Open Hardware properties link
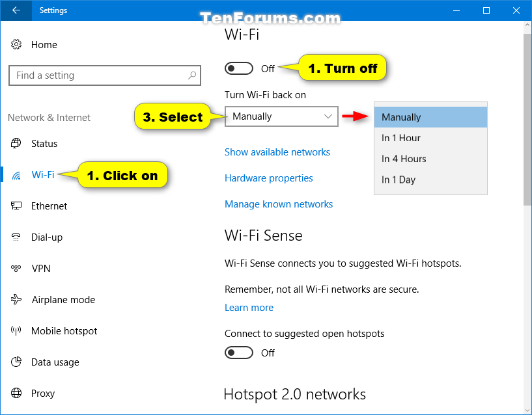The height and width of the screenshot is (415, 532). [269, 178]
